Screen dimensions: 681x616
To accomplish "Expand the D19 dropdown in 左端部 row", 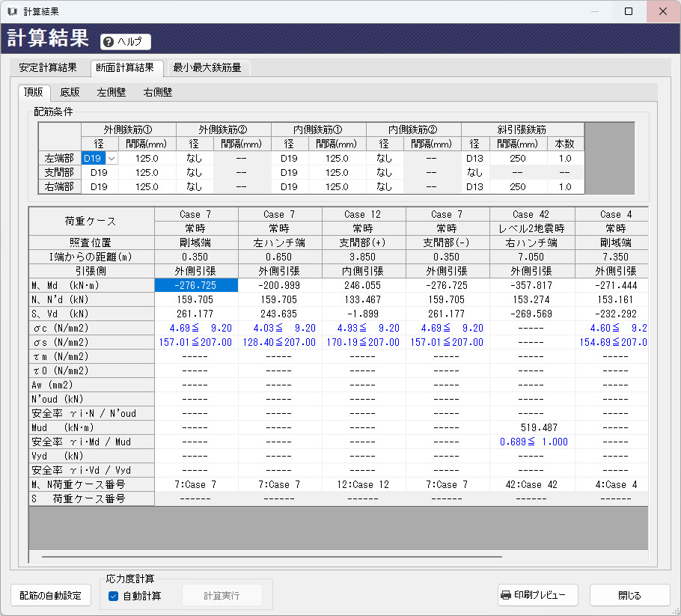I will pos(112,159).
